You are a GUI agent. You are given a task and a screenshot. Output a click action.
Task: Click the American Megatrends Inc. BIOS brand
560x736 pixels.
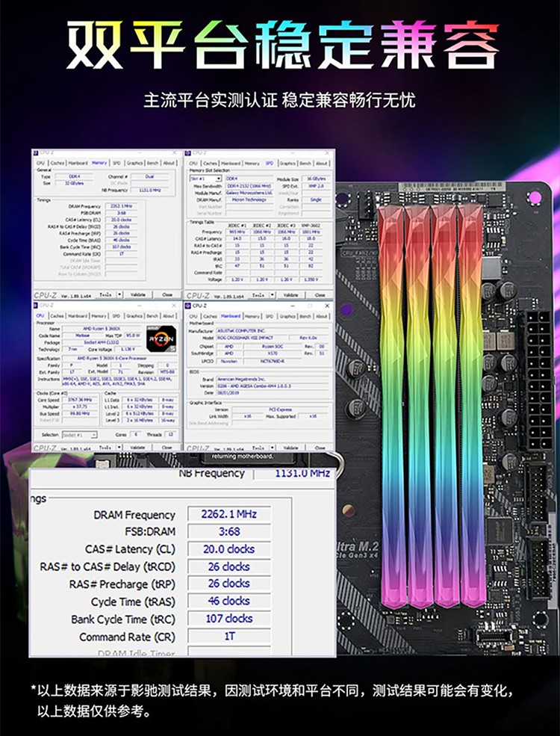tap(273, 379)
